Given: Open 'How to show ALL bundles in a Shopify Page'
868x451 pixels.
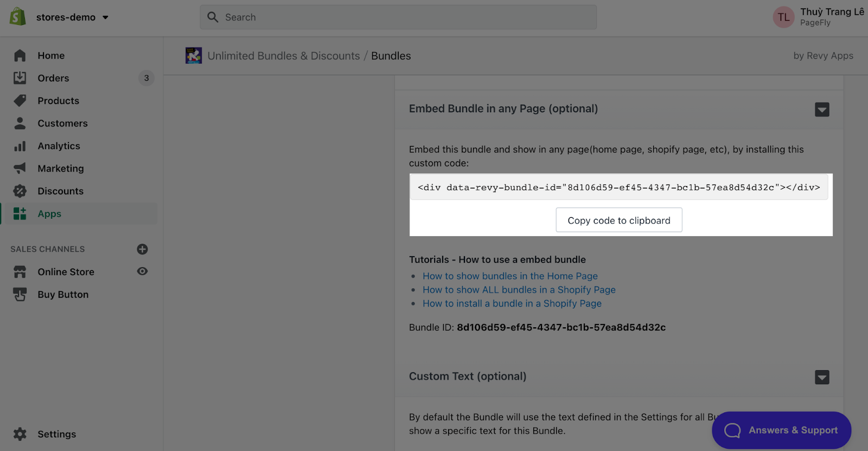Looking at the screenshot, I should tap(519, 290).
